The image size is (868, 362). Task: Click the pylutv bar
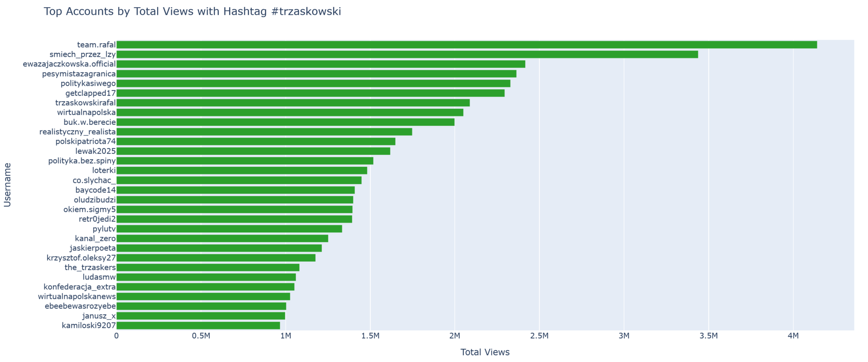point(229,229)
